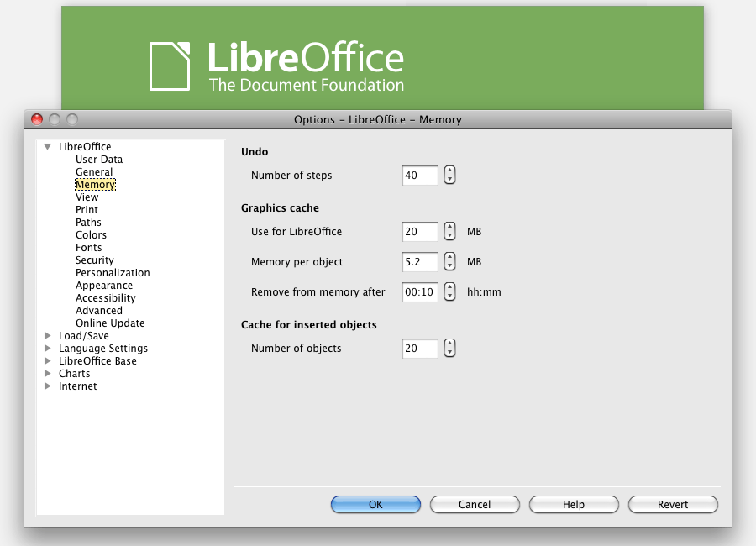Click the Number of steps field
Viewport: 756px width, 546px height.
click(420, 175)
